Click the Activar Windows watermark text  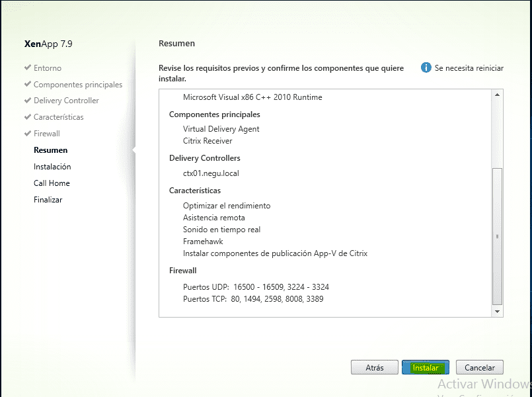[x=484, y=382]
